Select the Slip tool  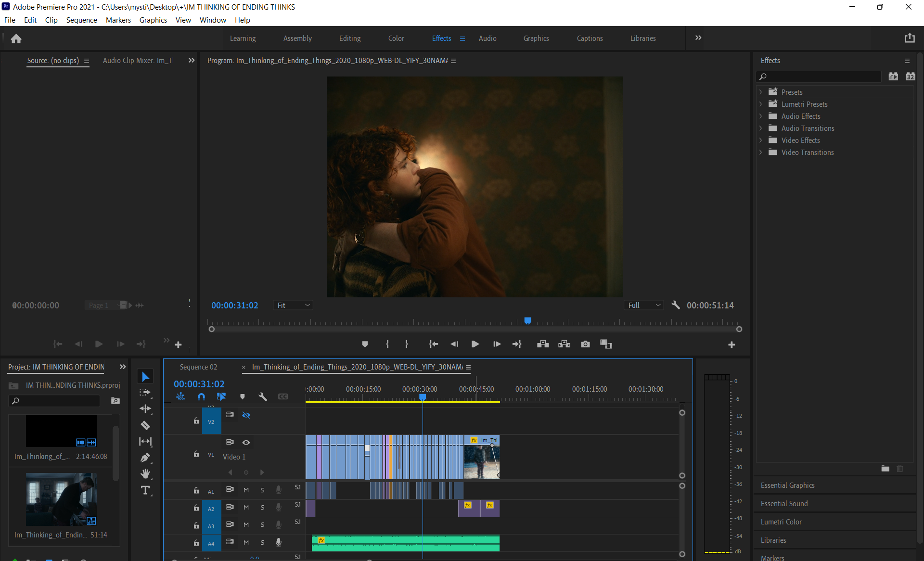[145, 442]
